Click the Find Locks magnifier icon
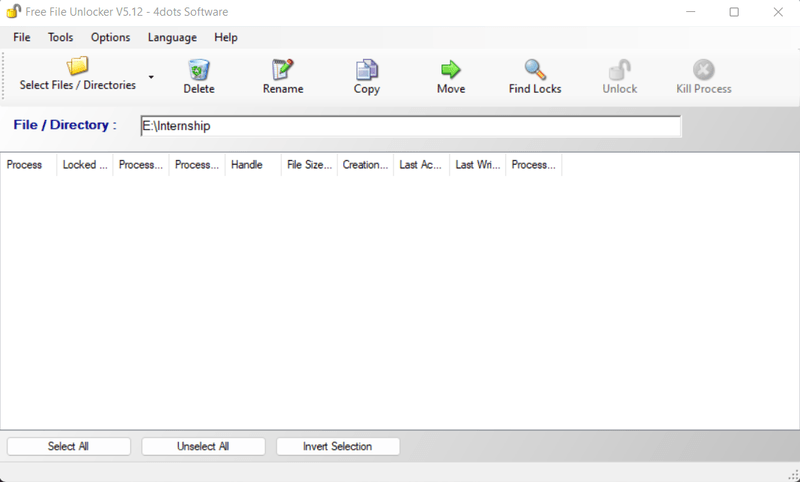 535,69
